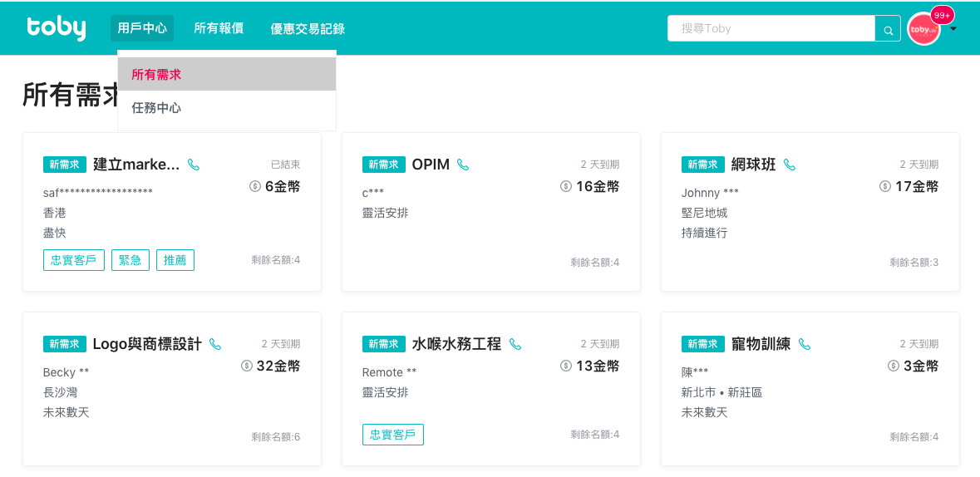Click the 緊急 tag
This screenshot has width=980, height=477.
(x=130, y=260)
